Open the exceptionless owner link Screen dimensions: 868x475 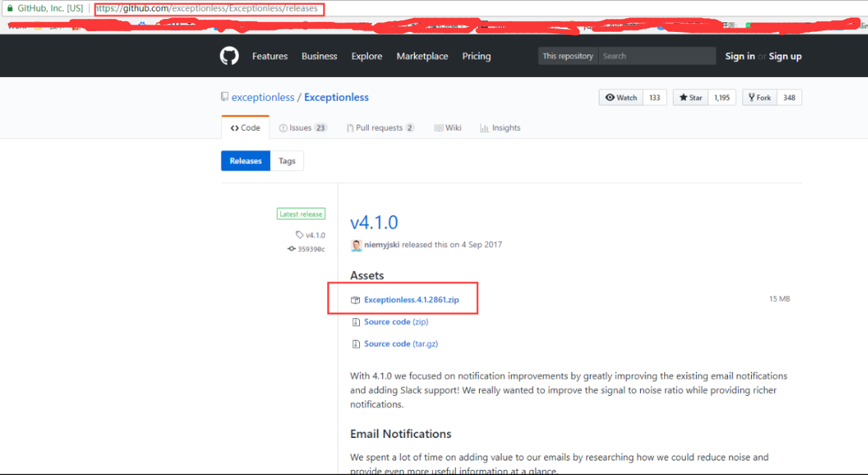263,97
